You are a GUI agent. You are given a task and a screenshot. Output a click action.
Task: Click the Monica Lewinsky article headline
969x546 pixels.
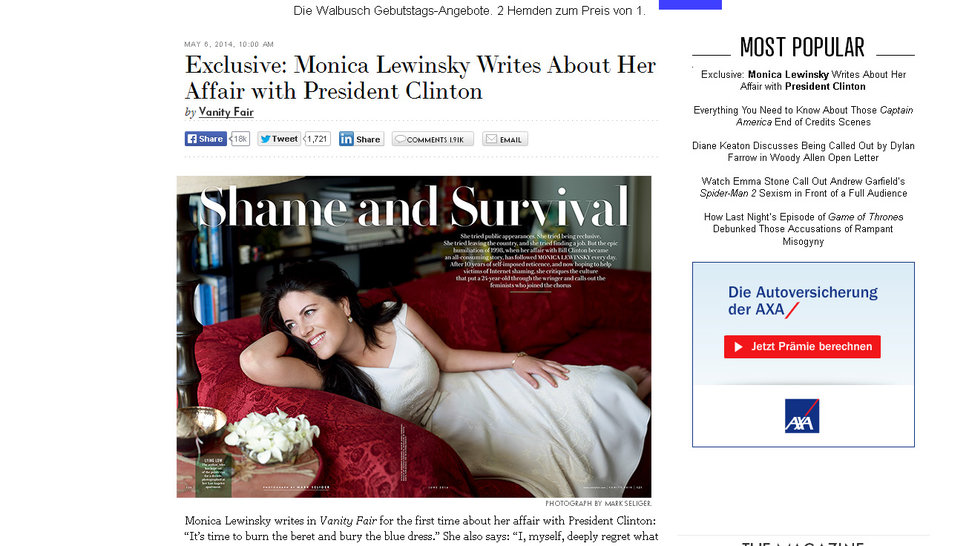420,79
